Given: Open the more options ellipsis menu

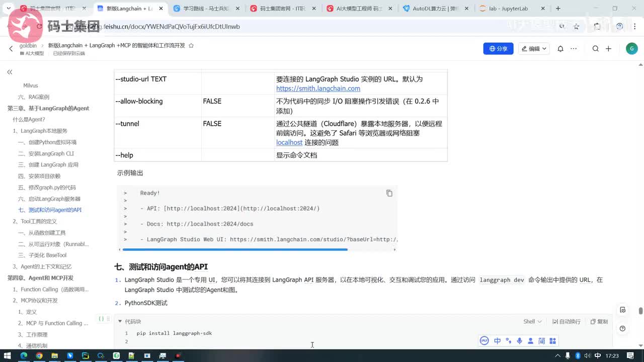Looking at the screenshot, I should [x=574, y=49].
